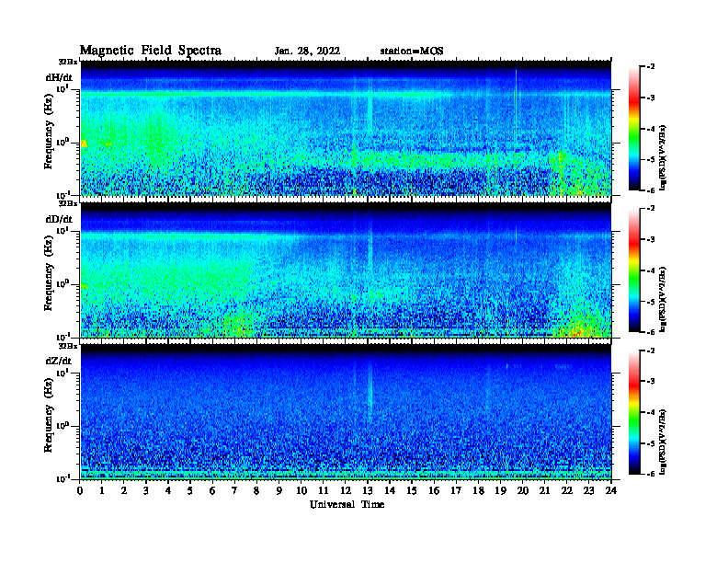Screen dimensions: 728x563
Task: Click the "-4" value on dH/dt color scale
Action: (651, 129)
